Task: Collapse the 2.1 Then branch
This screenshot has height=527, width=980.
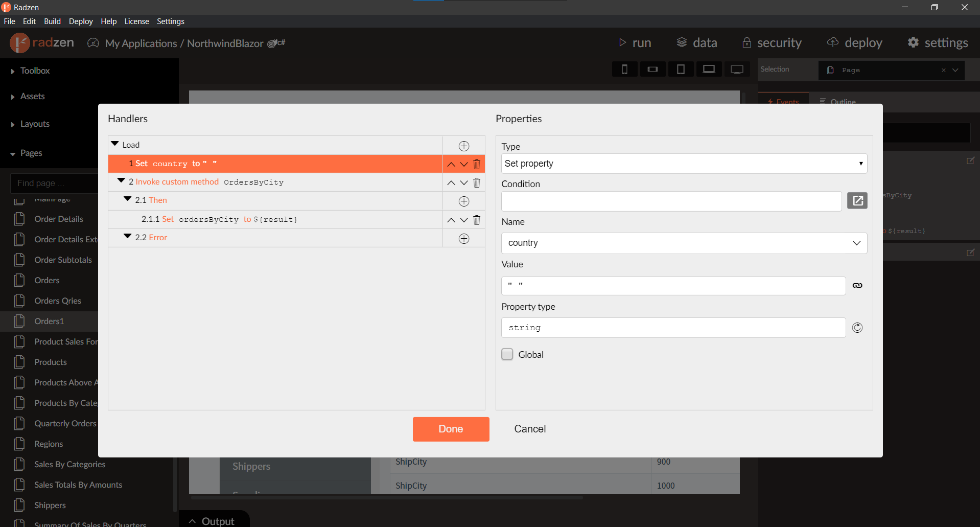Action: (x=128, y=199)
